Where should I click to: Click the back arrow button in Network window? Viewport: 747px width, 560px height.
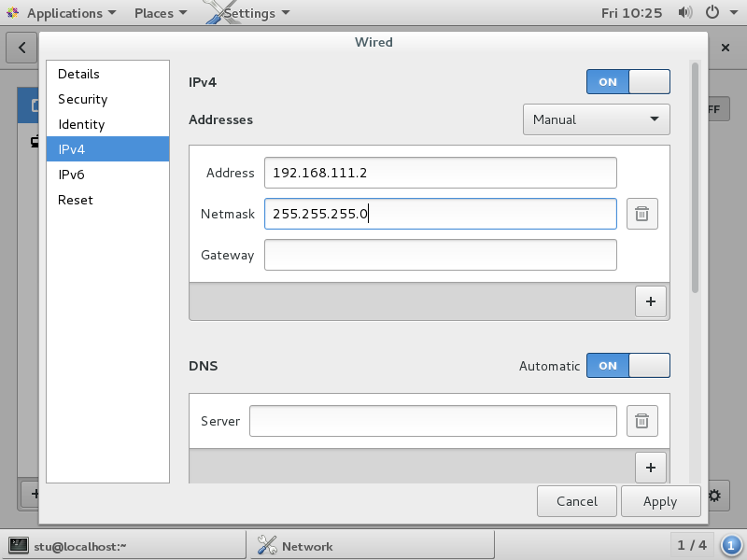[x=21, y=47]
